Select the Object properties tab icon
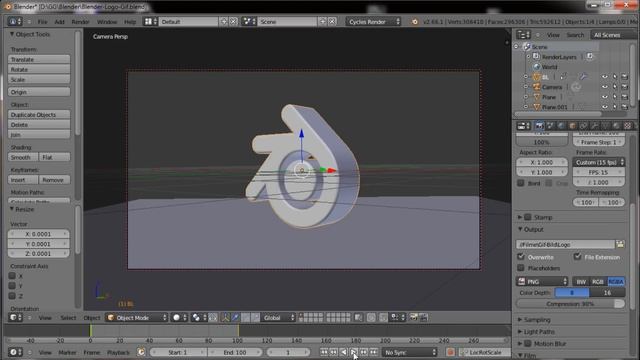Viewport: 640px width, 360px height. click(x=573, y=126)
